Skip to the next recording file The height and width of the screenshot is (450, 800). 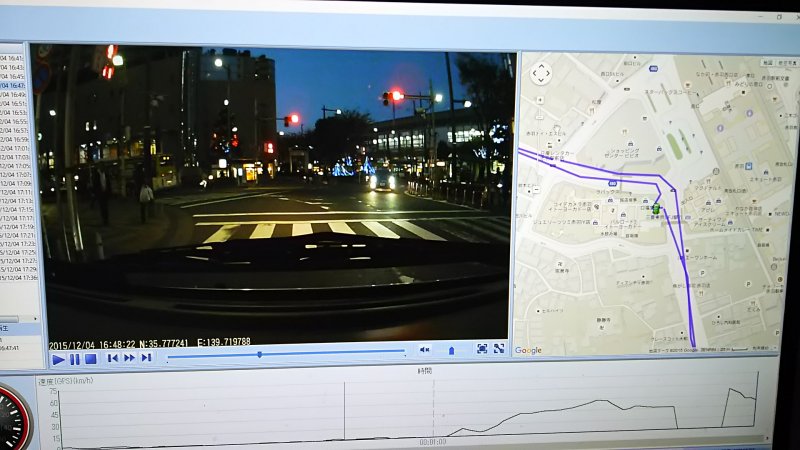[146, 358]
